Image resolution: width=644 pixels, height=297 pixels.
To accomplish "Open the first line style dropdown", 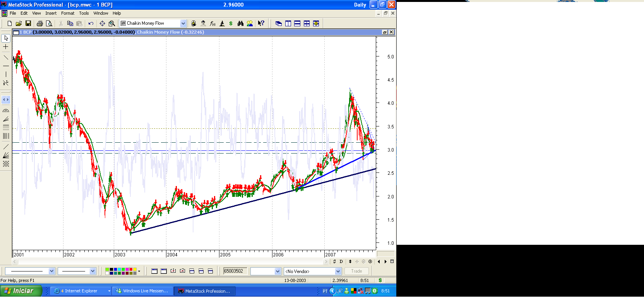I will (x=51, y=271).
